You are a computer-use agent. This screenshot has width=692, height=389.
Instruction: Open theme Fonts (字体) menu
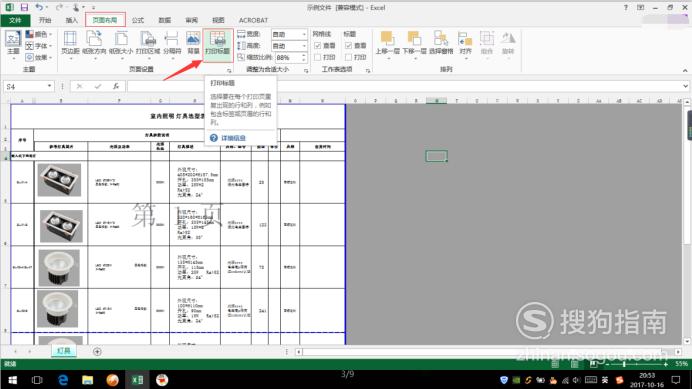click(x=39, y=45)
